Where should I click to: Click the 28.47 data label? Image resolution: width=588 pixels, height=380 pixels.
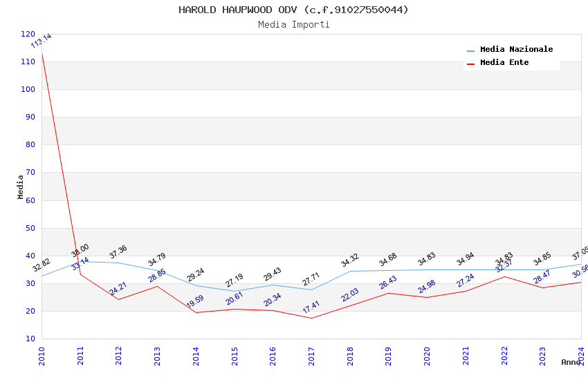pyautogui.click(x=542, y=276)
